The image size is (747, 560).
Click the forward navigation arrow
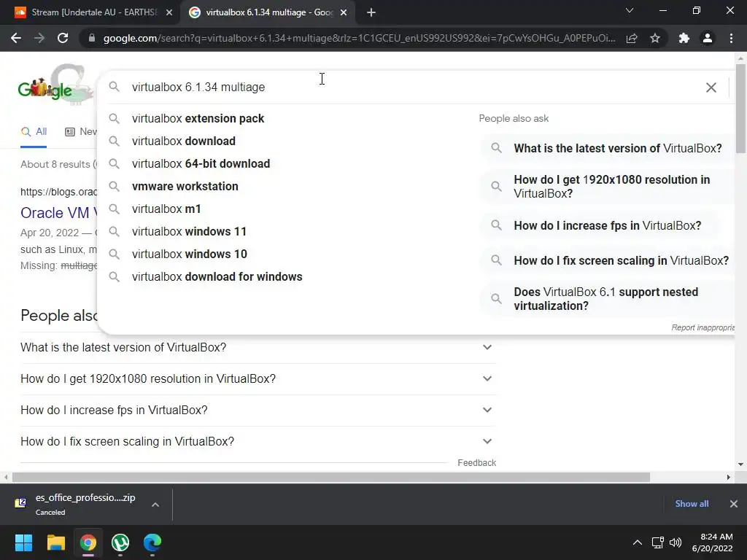coord(39,38)
